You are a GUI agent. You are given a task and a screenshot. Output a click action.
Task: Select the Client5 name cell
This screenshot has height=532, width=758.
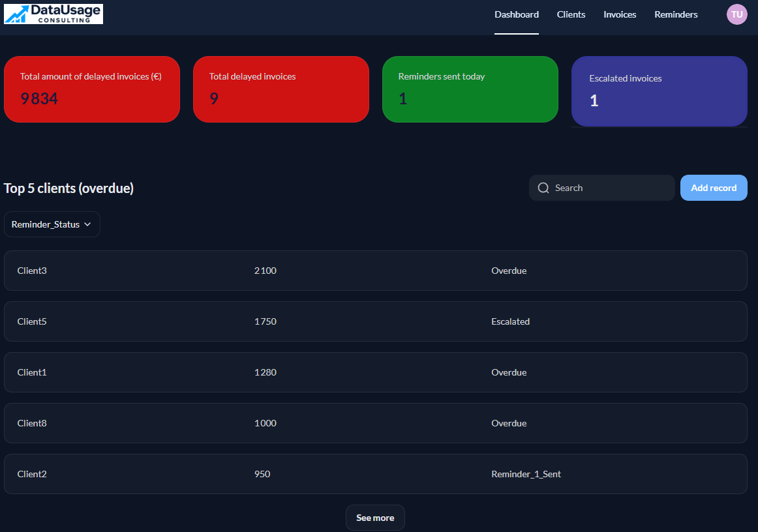pyautogui.click(x=32, y=321)
